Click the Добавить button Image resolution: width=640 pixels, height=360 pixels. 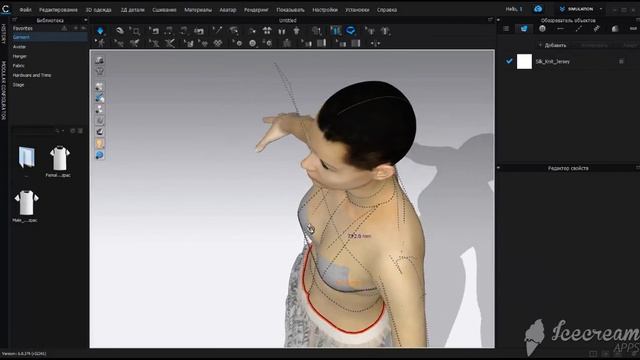coord(553,45)
